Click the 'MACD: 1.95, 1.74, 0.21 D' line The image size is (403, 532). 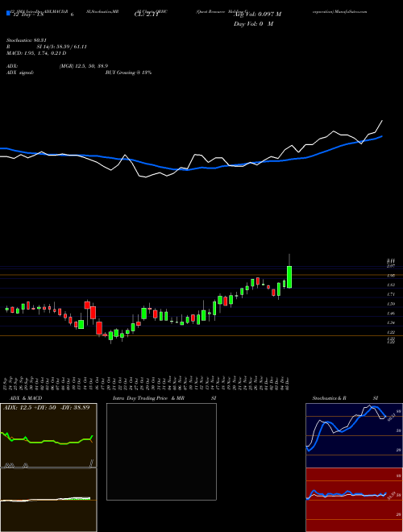36,53
